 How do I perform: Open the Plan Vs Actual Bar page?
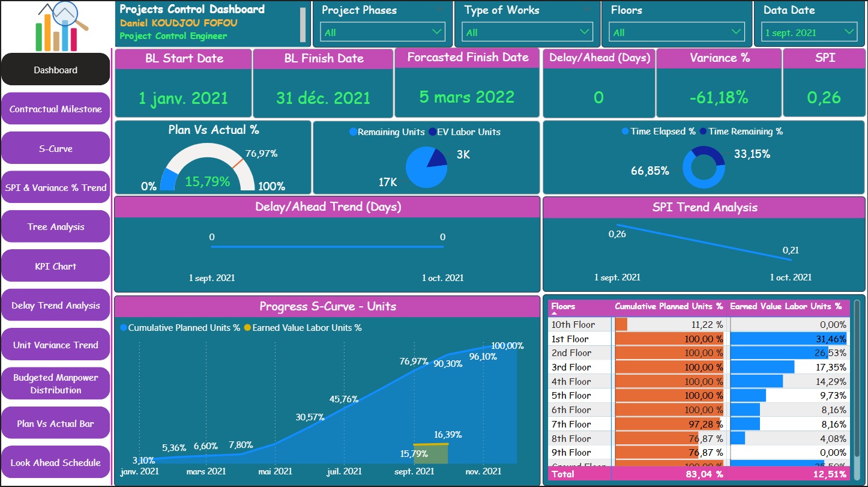click(56, 423)
